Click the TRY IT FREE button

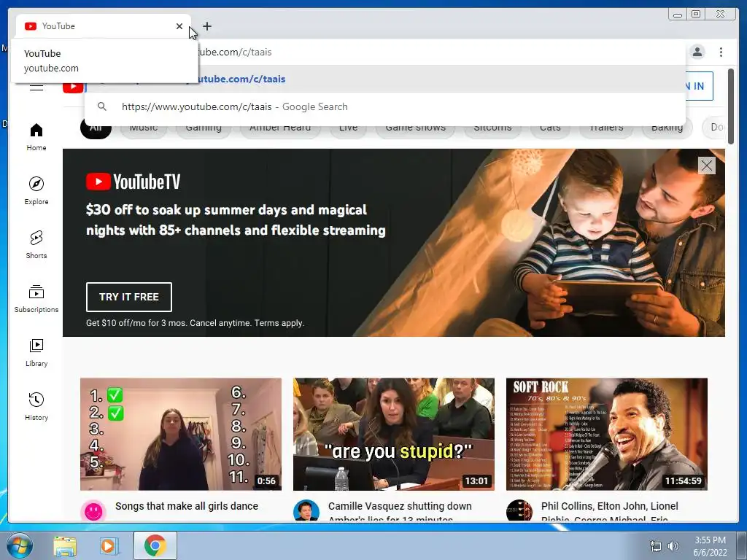pos(128,297)
